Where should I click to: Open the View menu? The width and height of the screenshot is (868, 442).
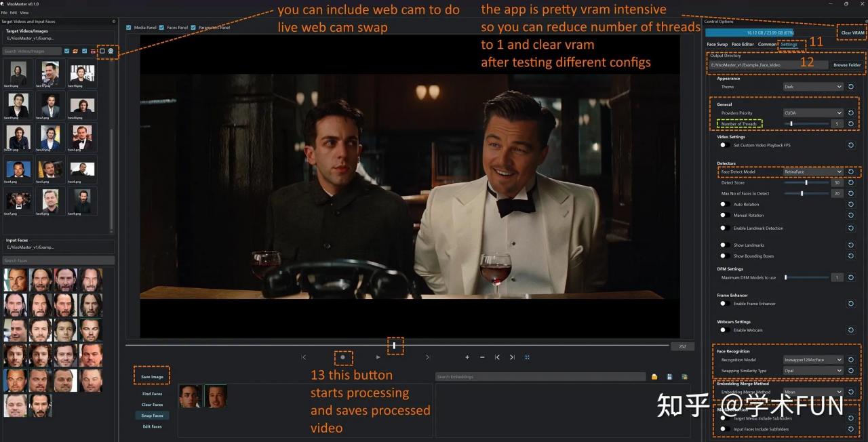[x=24, y=12]
